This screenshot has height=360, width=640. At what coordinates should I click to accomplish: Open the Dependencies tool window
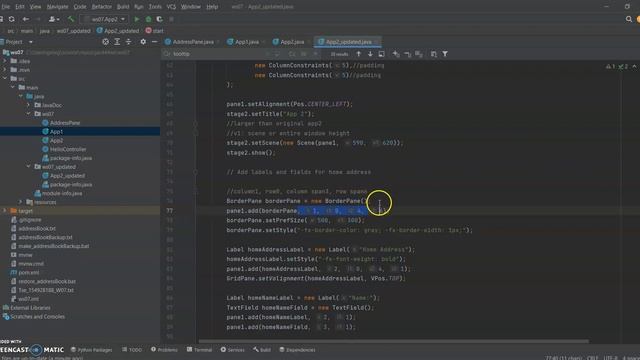pyautogui.click(x=298, y=350)
